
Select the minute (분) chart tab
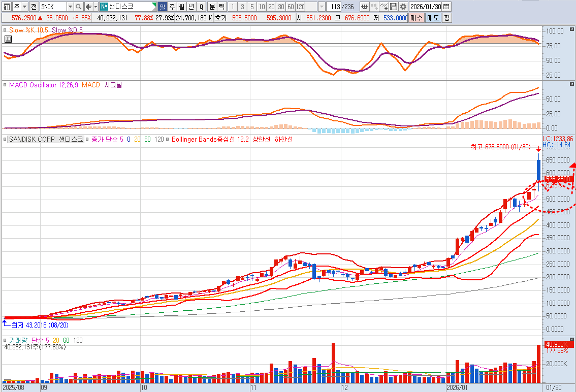pyautogui.click(x=212, y=7)
